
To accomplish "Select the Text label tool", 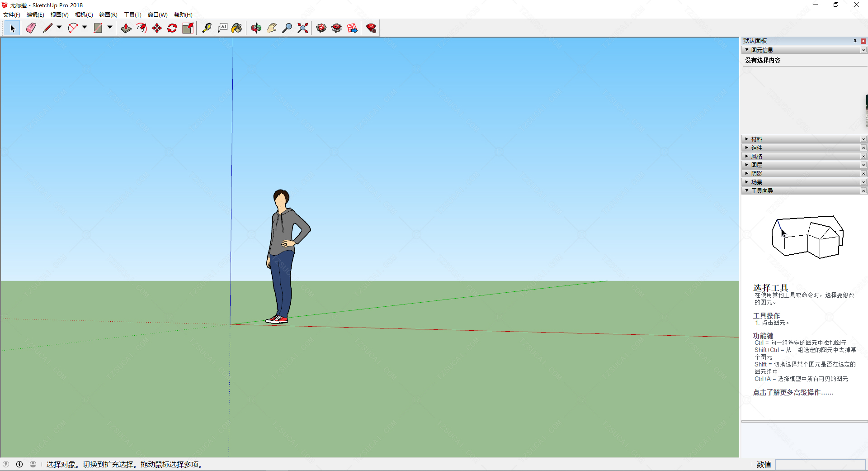I will point(222,28).
